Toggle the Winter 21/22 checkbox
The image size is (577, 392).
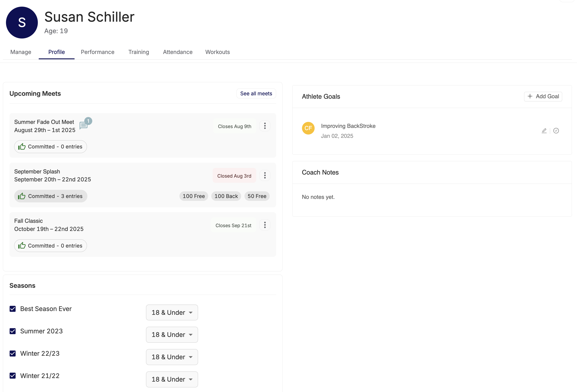[13, 376]
